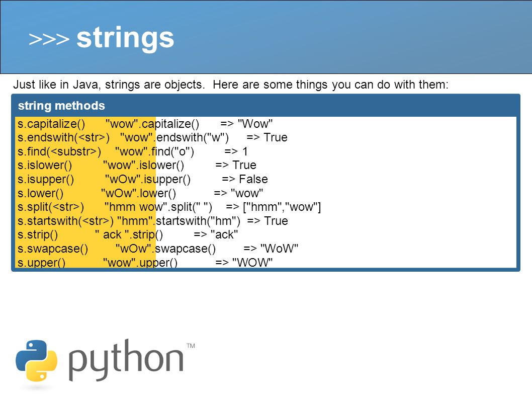Click the example '"wow".endswith("w")'
Viewport: 532px width, 399px height.
[174, 137]
